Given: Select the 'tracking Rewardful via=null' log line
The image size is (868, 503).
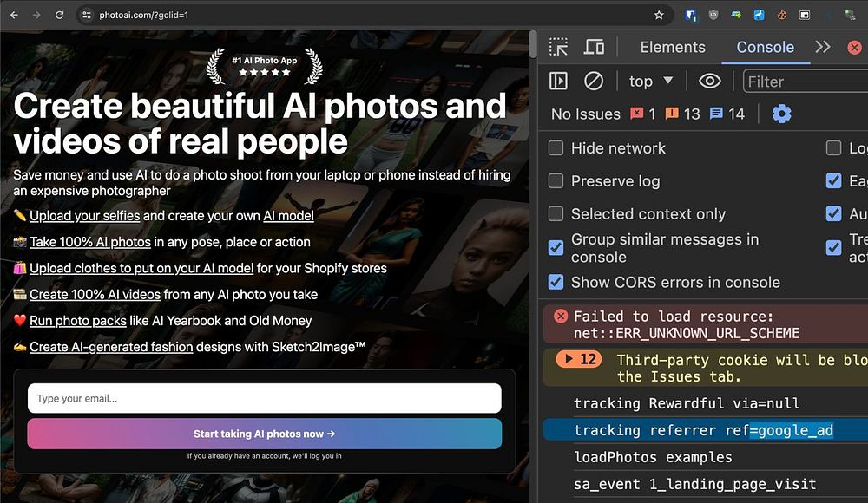Looking at the screenshot, I should pyautogui.click(x=687, y=403).
